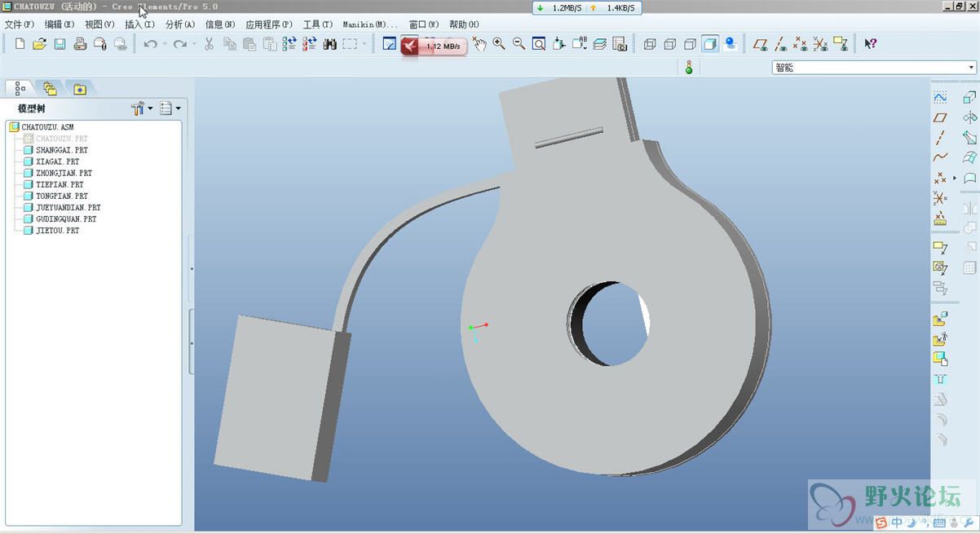Select the Datum Axis tool
The width and height of the screenshot is (980, 534).
(940, 138)
